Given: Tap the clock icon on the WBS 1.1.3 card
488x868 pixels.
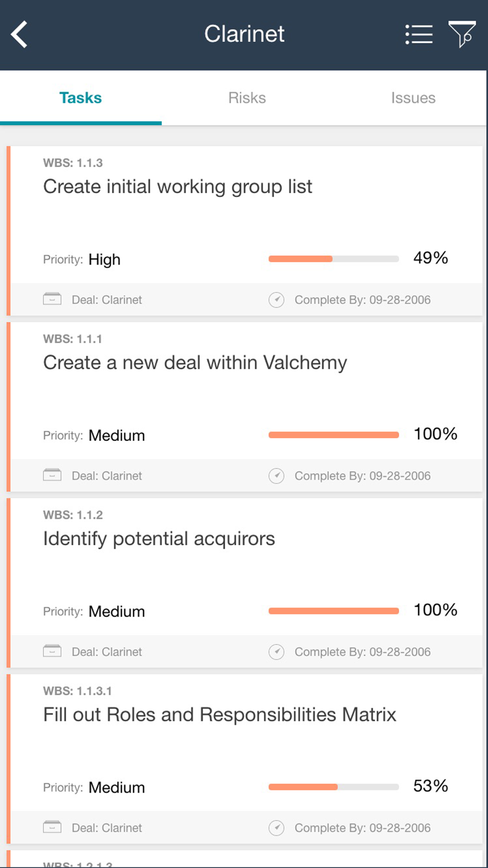Looking at the screenshot, I should click(x=277, y=300).
